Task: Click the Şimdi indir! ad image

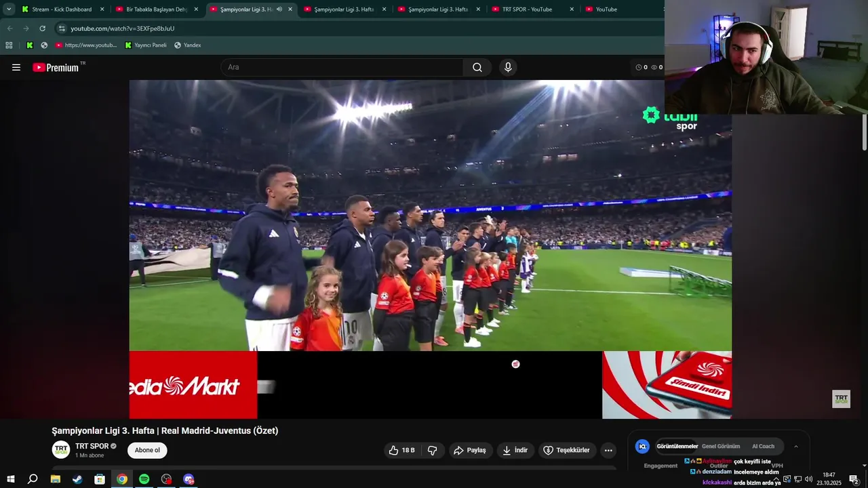Action: 667,385
